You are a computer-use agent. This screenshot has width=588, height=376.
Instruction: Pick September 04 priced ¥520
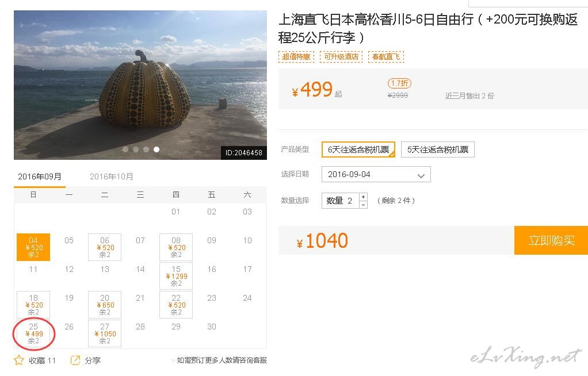(33, 247)
